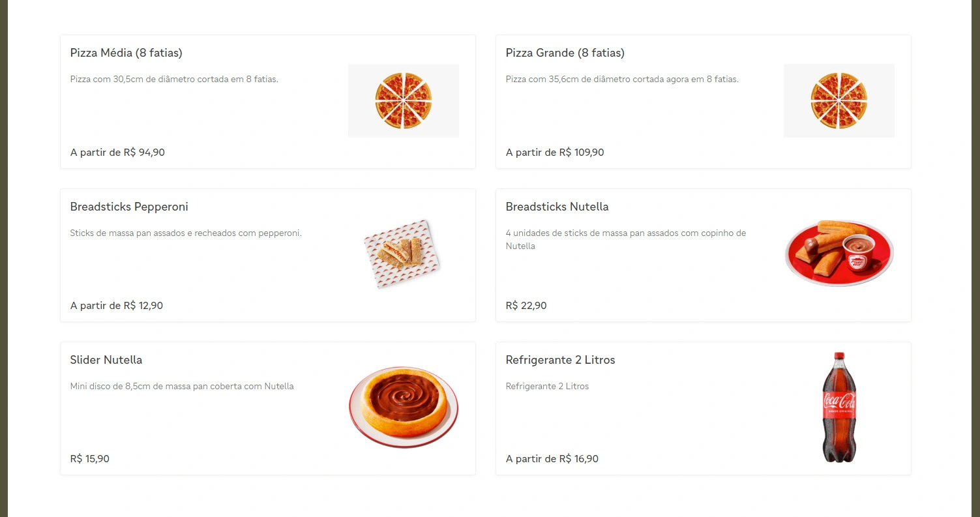980x517 pixels.
Task: Click the Pizza Grande pizza photo
Action: [x=839, y=100]
